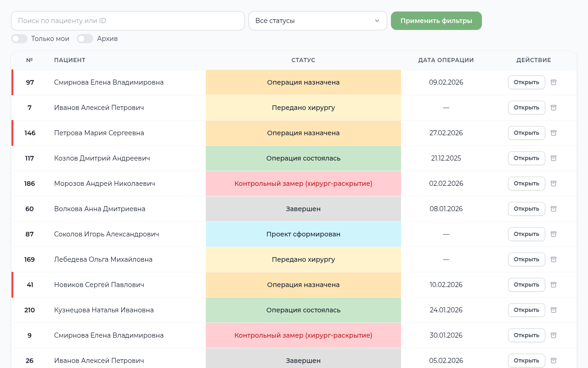Click the Дата операции column header
This screenshot has height=368, width=588.
(446, 60)
